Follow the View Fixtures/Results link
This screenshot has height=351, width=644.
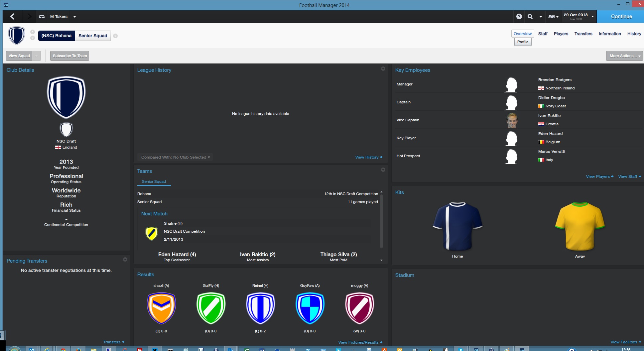(x=360, y=342)
